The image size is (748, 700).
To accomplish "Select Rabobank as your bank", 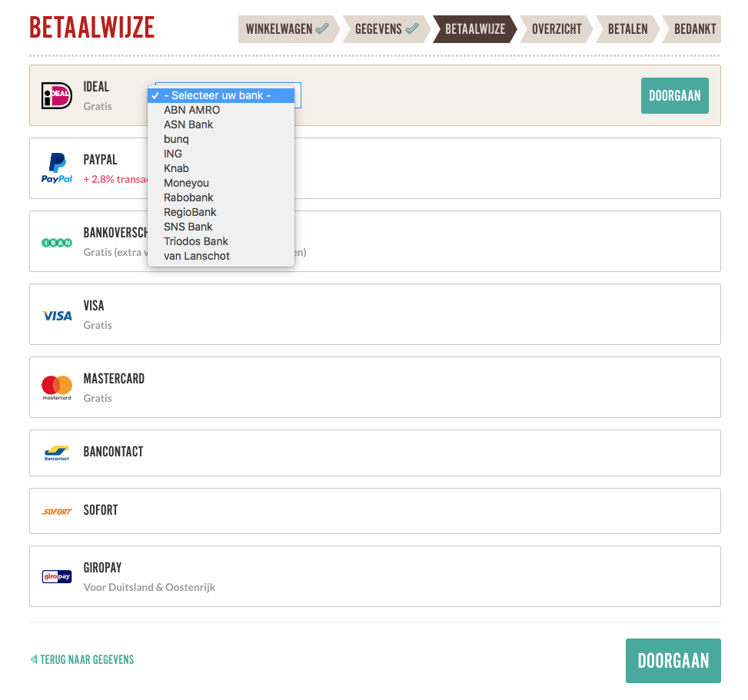I will [x=221, y=197].
